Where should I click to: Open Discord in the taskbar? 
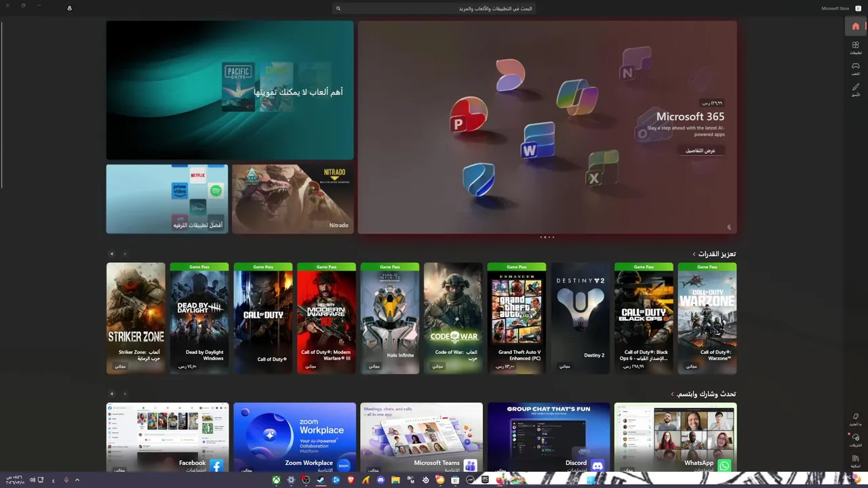pos(380,480)
